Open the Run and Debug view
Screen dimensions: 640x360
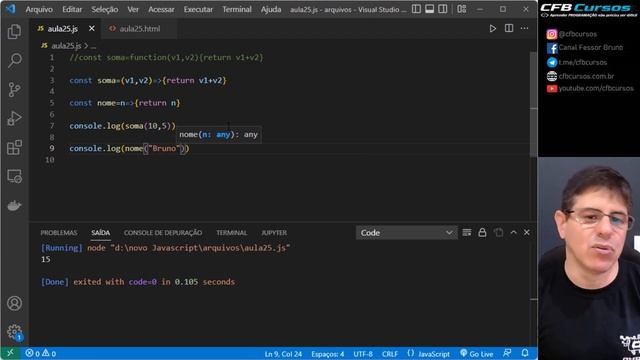14,118
